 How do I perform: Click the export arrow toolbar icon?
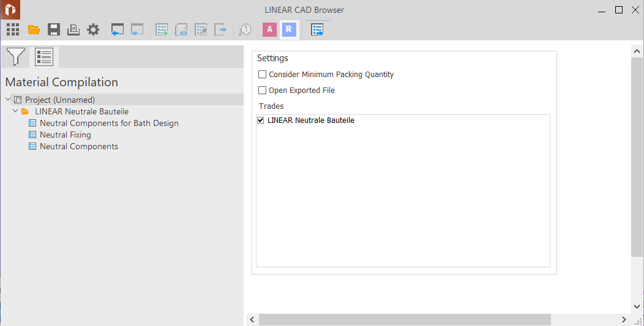pyautogui.click(x=220, y=29)
